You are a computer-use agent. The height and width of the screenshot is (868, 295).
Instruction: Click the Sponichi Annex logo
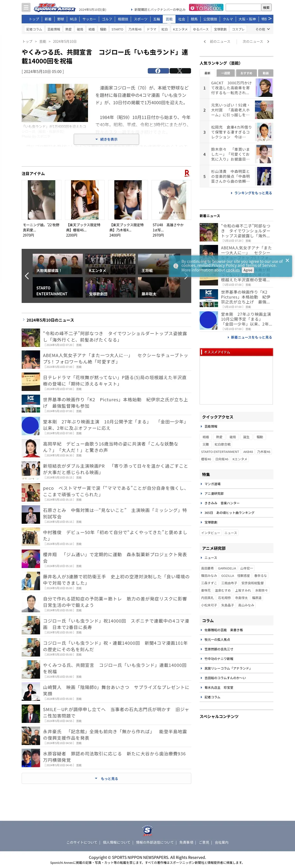(55, 7)
